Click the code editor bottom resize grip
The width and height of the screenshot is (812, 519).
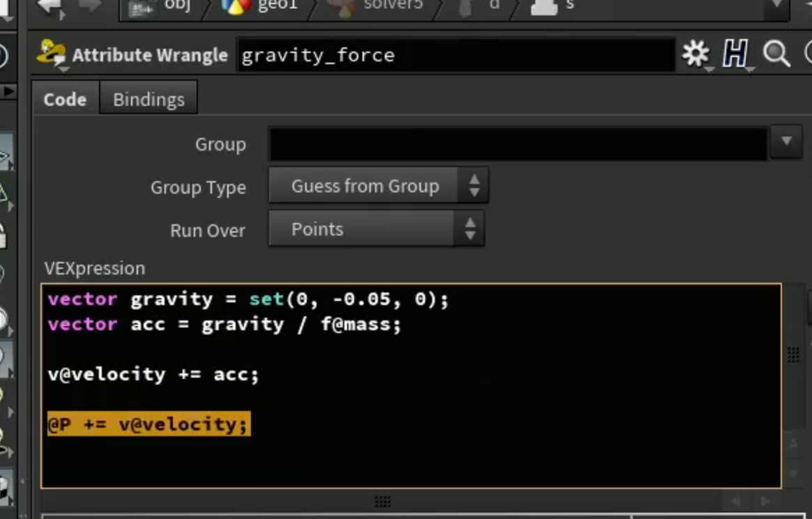(383, 500)
